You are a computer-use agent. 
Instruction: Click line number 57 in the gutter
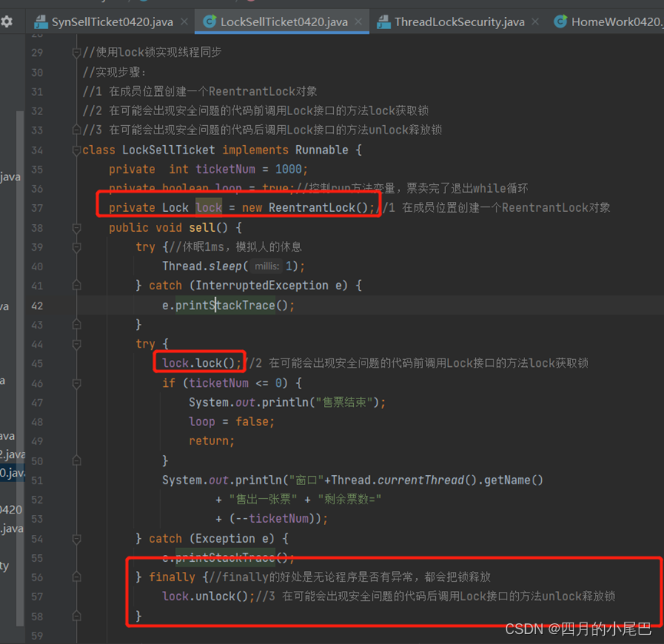tap(38, 596)
